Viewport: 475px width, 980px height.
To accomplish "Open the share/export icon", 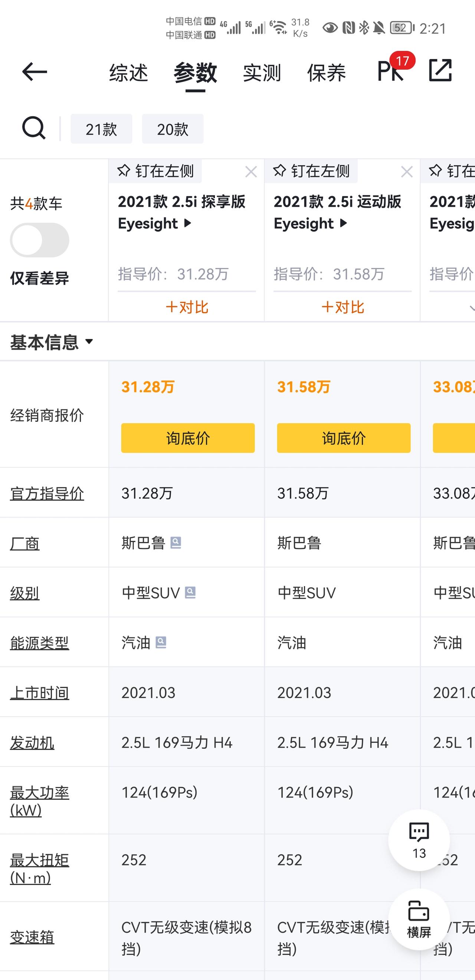I will click(x=440, y=71).
